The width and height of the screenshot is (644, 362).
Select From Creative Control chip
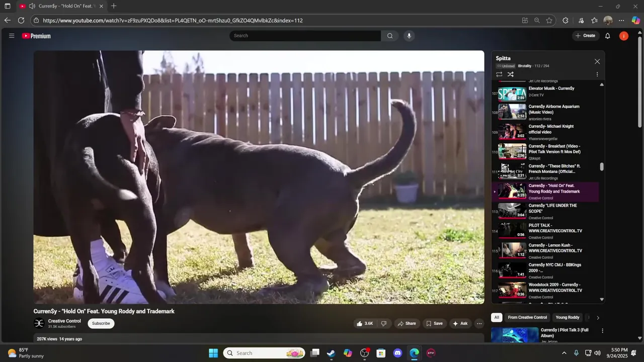(527, 317)
